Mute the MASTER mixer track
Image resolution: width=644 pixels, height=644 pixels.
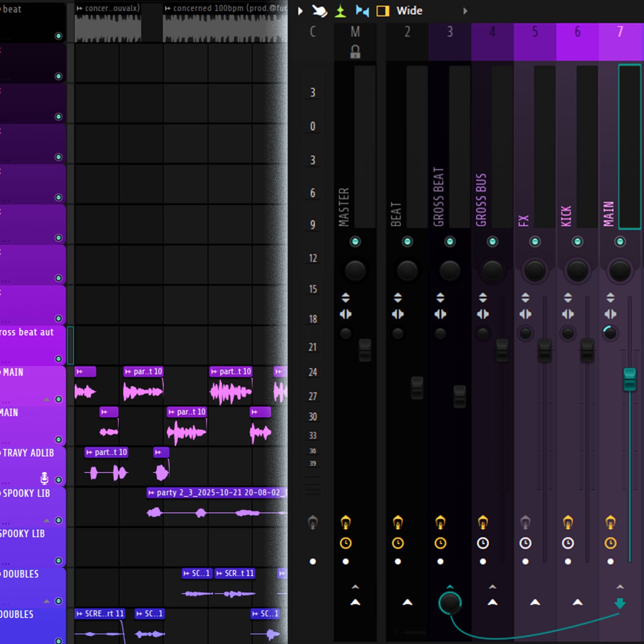(355, 242)
